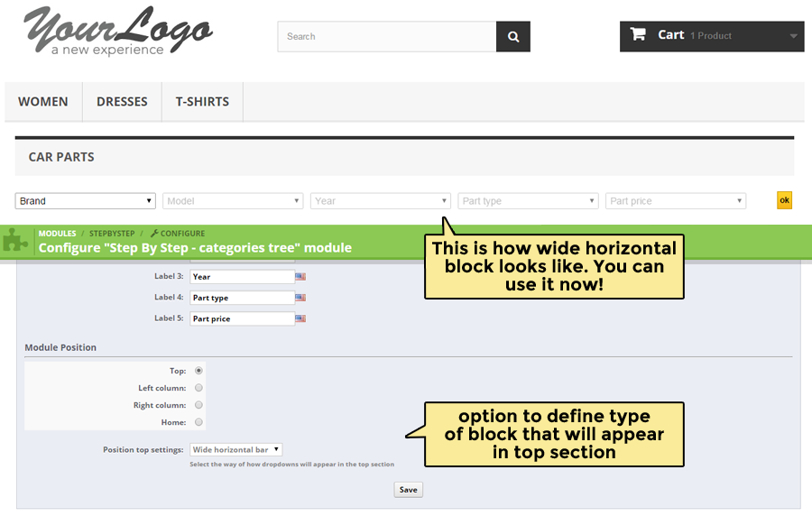Click into the Search input field
812x516 pixels.
click(x=386, y=37)
